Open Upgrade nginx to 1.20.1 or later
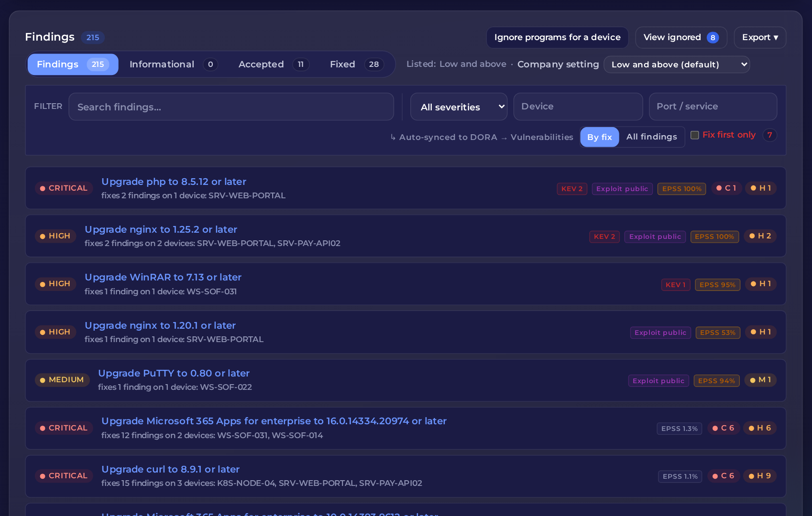The image size is (812, 516). click(160, 325)
